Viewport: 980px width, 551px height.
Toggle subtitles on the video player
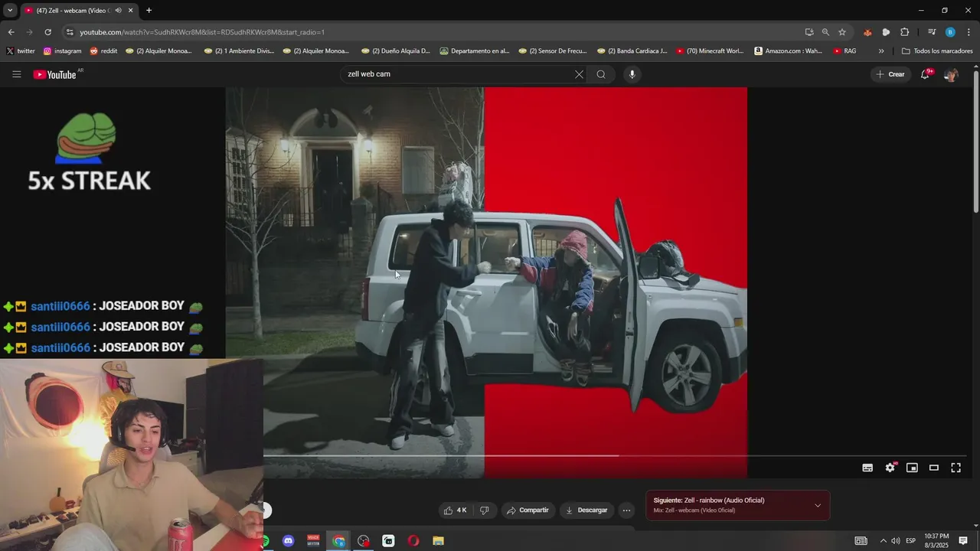click(867, 468)
